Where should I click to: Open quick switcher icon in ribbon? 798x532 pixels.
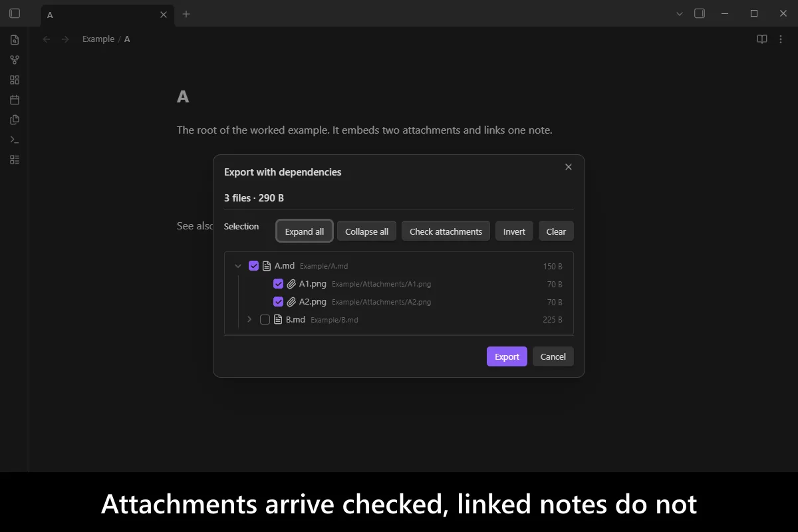[x=15, y=40]
